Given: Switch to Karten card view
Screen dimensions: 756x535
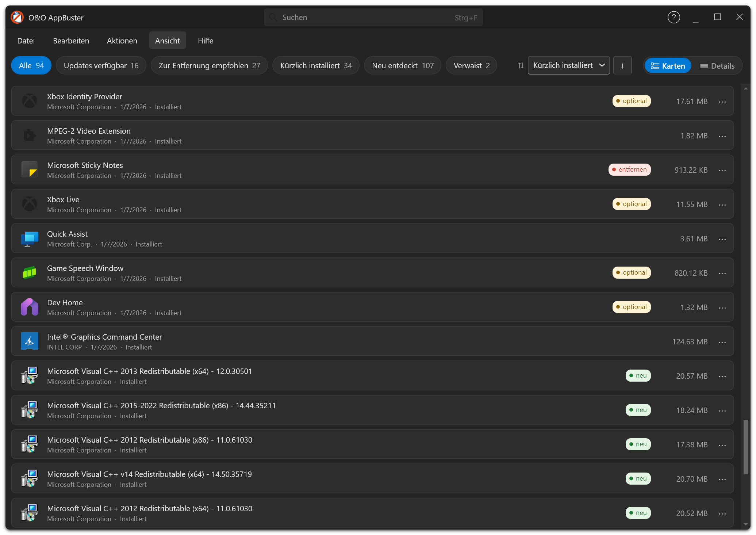Looking at the screenshot, I should 668,66.
